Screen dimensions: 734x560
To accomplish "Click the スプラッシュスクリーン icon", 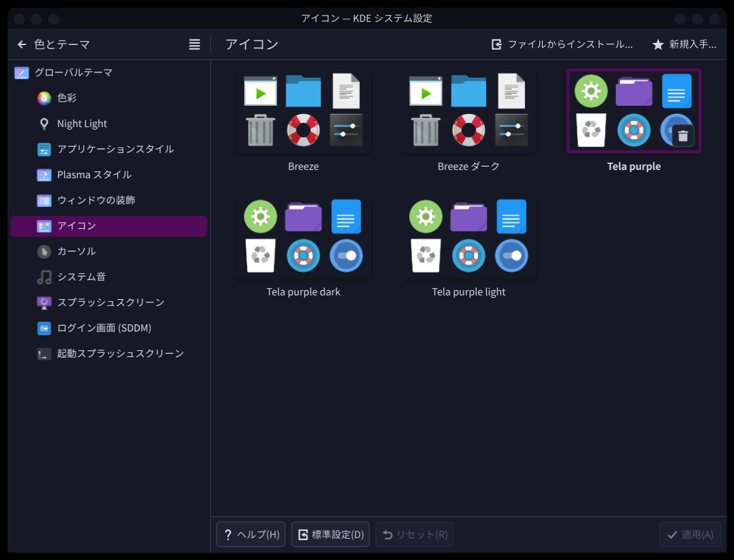I will pyautogui.click(x=44, y=303).
